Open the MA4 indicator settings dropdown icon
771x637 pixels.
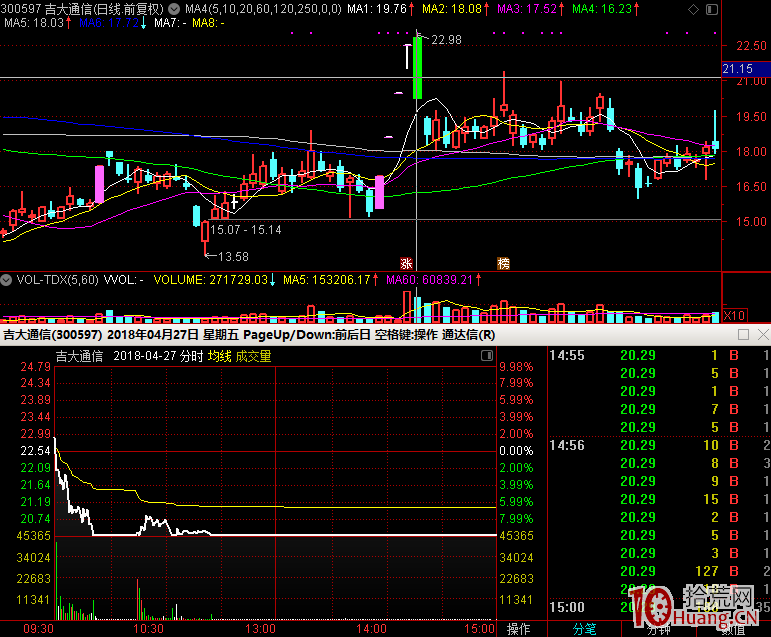pyautogui.click(x=174, y=9)
